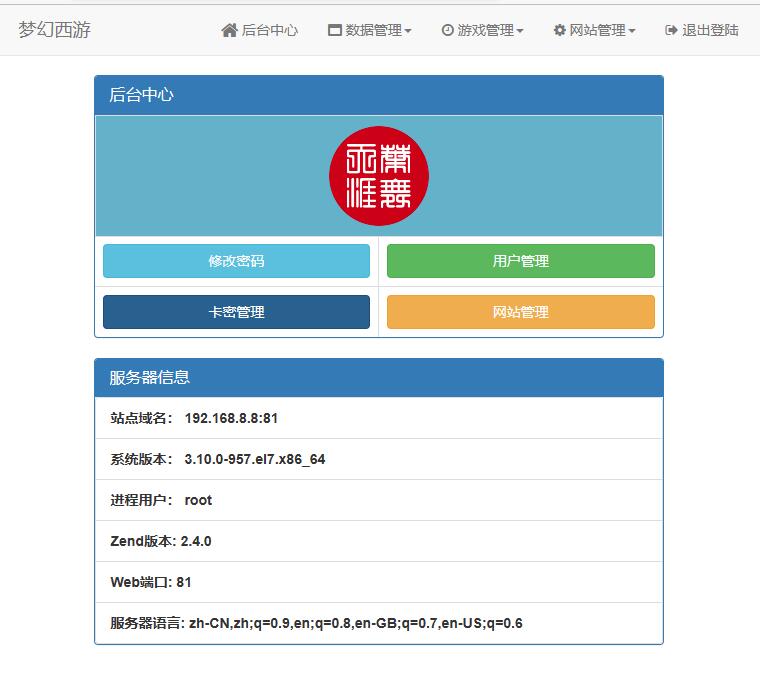Click 退出登陆 to log out
This screenshot has height=682, width=760.
coord(702,30)
